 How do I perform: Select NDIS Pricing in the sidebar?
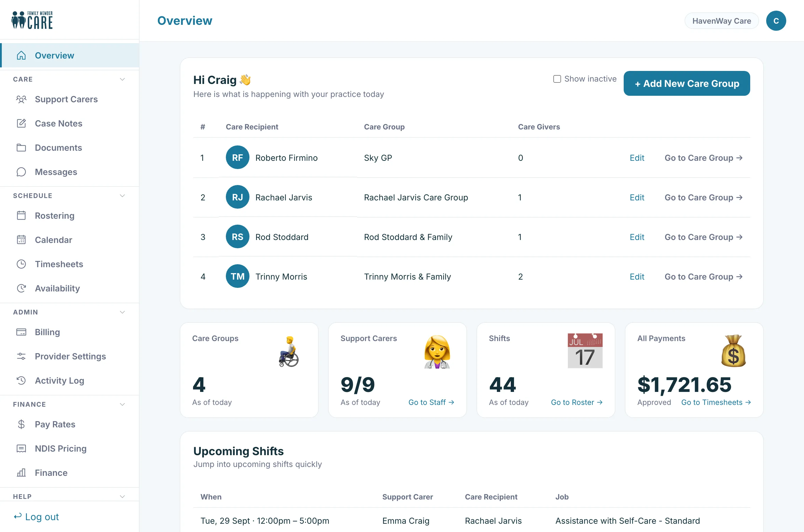pyautogui.click(x=69, y=449)
